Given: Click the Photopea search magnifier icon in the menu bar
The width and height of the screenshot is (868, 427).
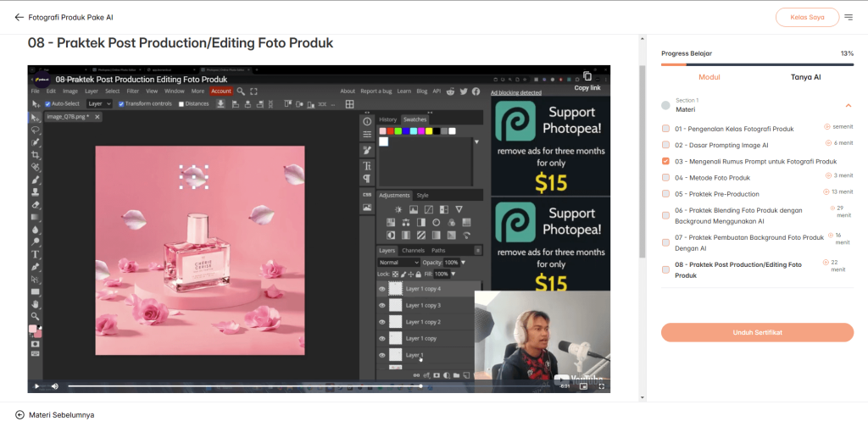Looking at the screenshot, I should coord(241,91).
